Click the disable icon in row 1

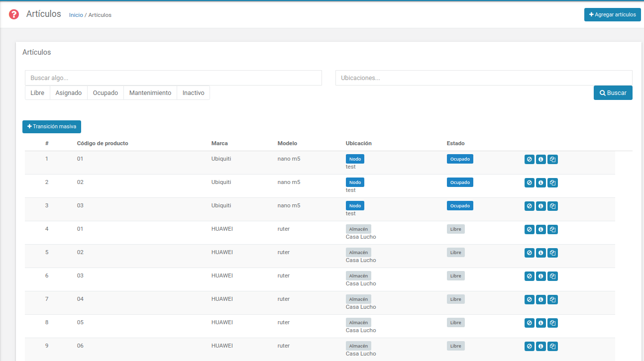point(530,160)
